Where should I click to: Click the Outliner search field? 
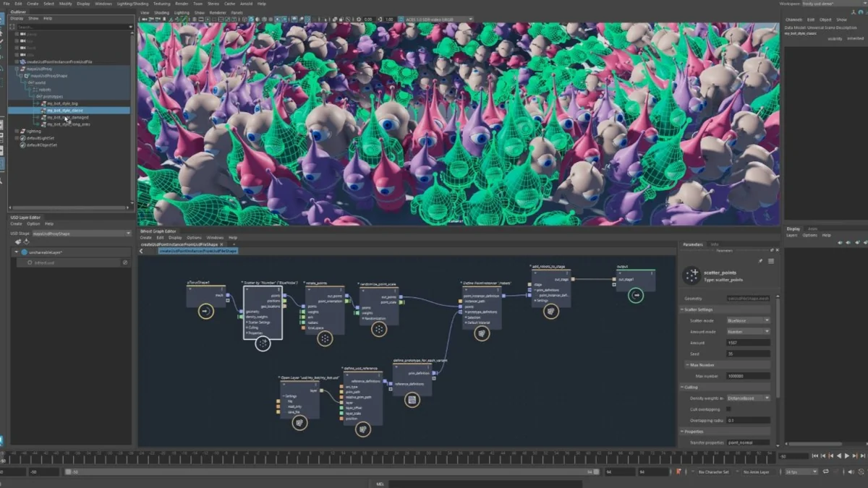point(72,27)
